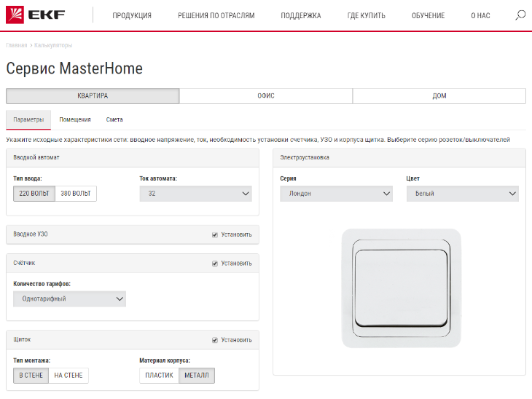Select В СТЕНЕ mounting type

pyautogui.click(x=31, y=376)
